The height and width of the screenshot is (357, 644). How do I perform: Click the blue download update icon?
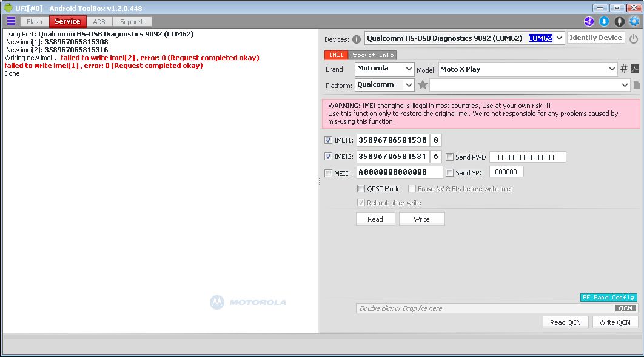point(604,21)
